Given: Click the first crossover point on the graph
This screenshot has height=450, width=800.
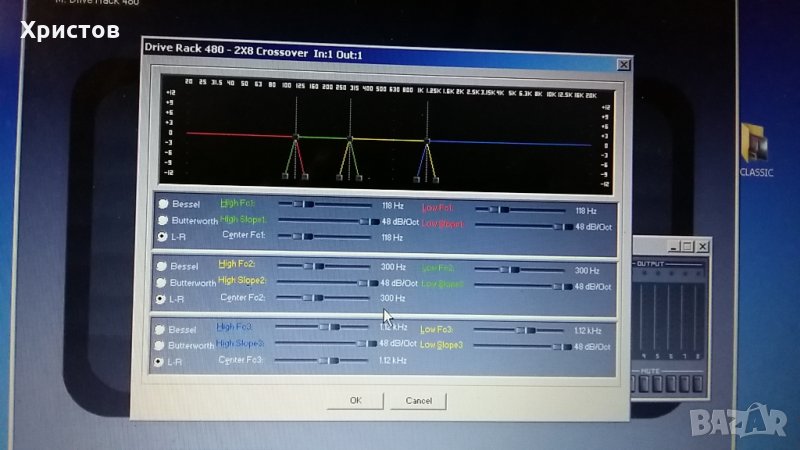Looking at the screenshot, I should coord(295,137).
